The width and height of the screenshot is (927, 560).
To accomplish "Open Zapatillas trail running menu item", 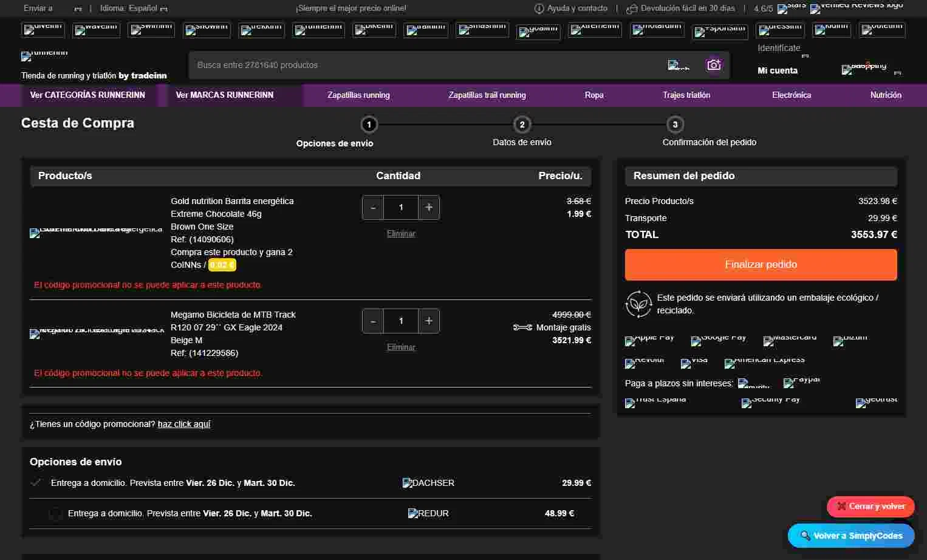I will 487,95.
